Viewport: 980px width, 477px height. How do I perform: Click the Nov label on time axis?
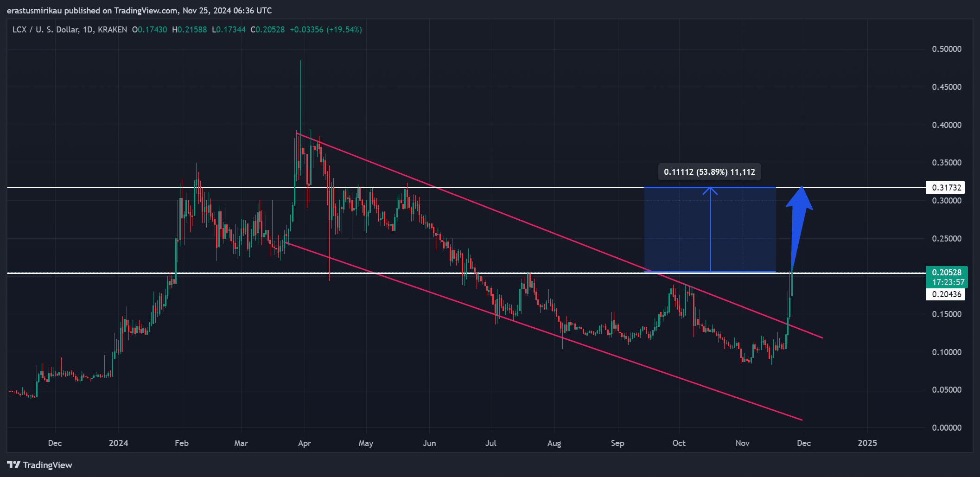(743, 443)
